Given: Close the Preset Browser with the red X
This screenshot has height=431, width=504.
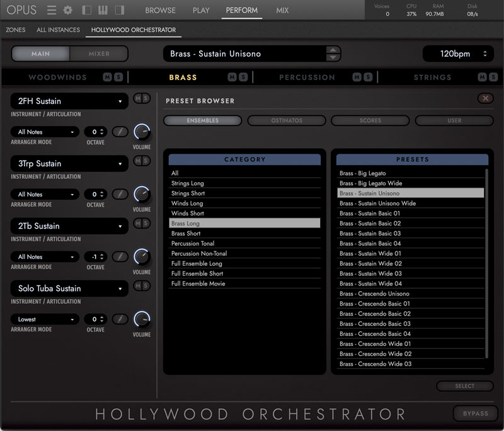Looking at the screenshot, I should click(485, 98).
